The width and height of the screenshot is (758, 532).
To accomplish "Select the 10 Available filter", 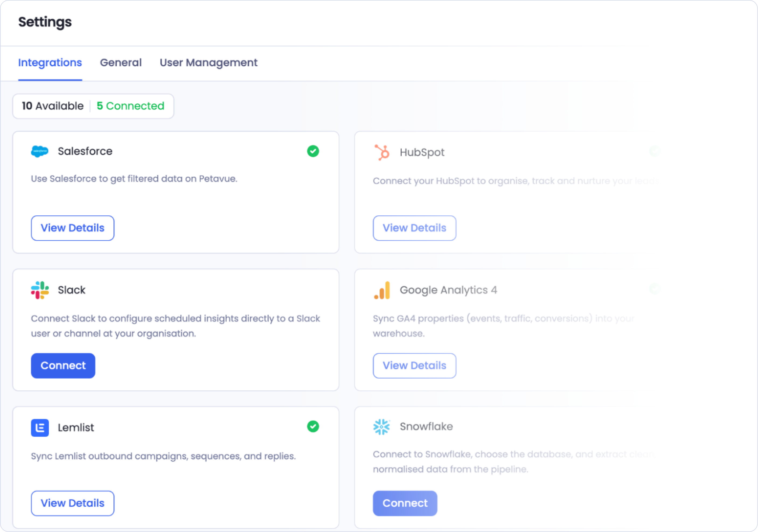I will coord(53,106).
